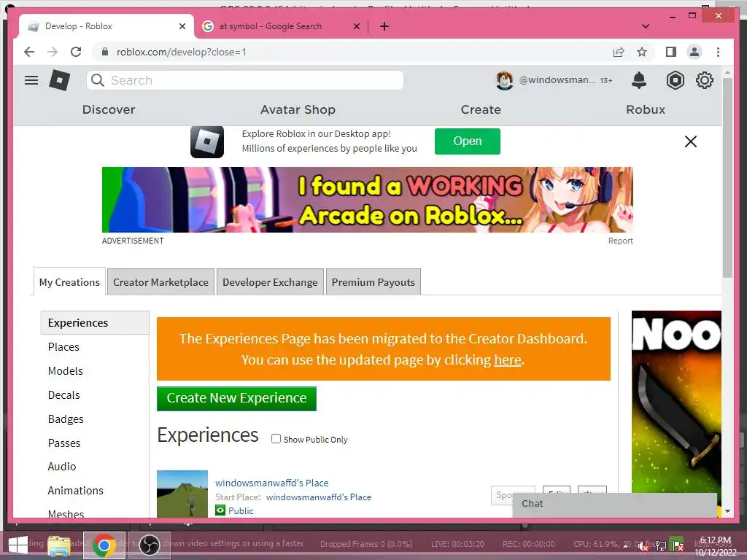Bookmark this page with the star
747x560 pixels.
click(x=642, y=52)
